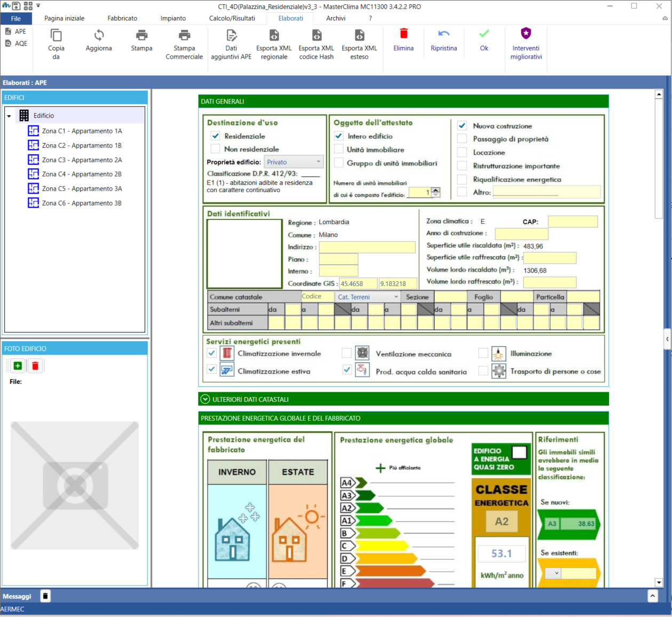Confirm with the green Ok button
Image resolution: width=672 pixels, height=617 pixels.
click(x=484, y=40)
